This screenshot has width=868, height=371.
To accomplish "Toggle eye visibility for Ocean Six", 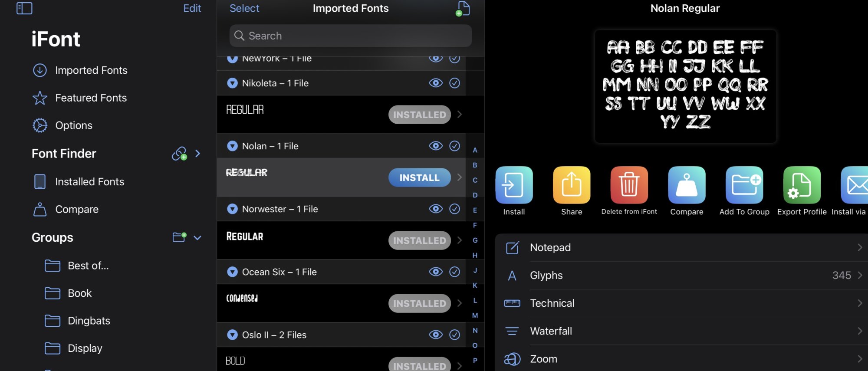I will click(436, 272).
